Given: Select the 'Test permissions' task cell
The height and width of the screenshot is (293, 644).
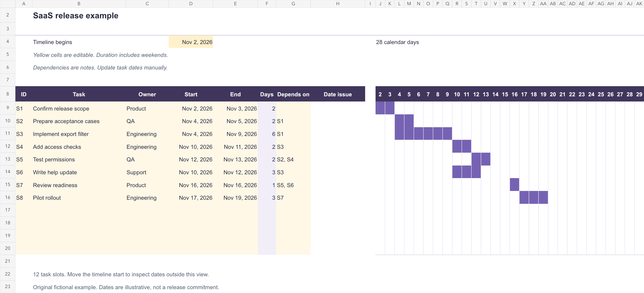Looking at the screenshot, I should [79, 159].
